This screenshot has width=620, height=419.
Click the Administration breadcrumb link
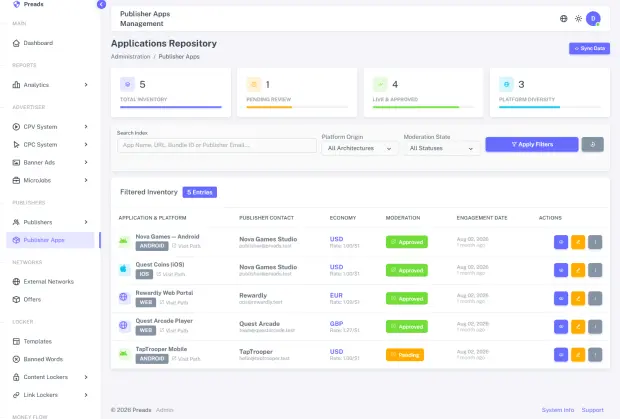click(x=130, y=57)
